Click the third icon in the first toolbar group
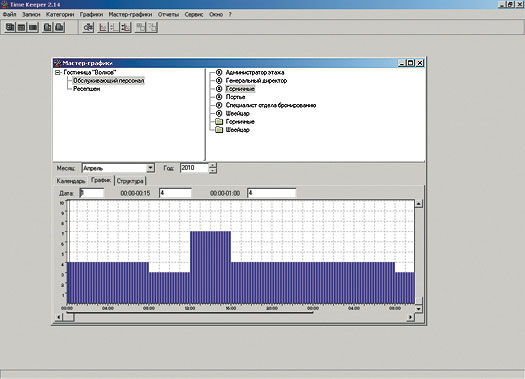The height and width of the screenshot is (379, 525). [33, 27]
